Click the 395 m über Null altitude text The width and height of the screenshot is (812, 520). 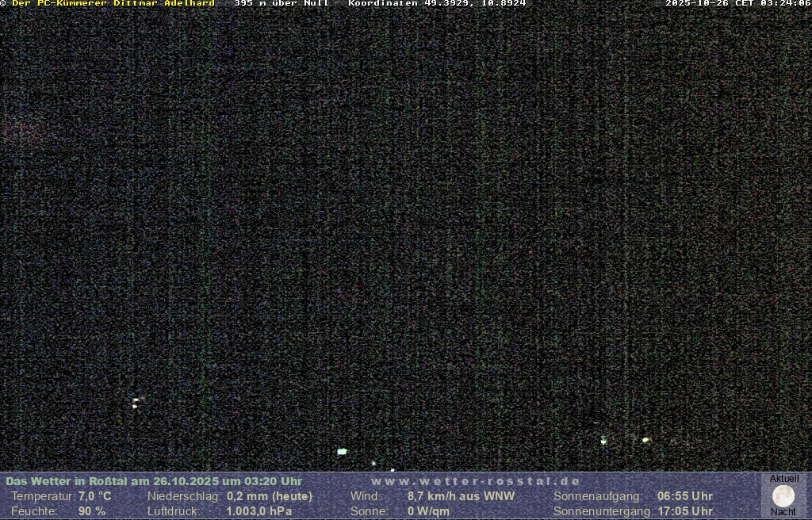(282, 4)
